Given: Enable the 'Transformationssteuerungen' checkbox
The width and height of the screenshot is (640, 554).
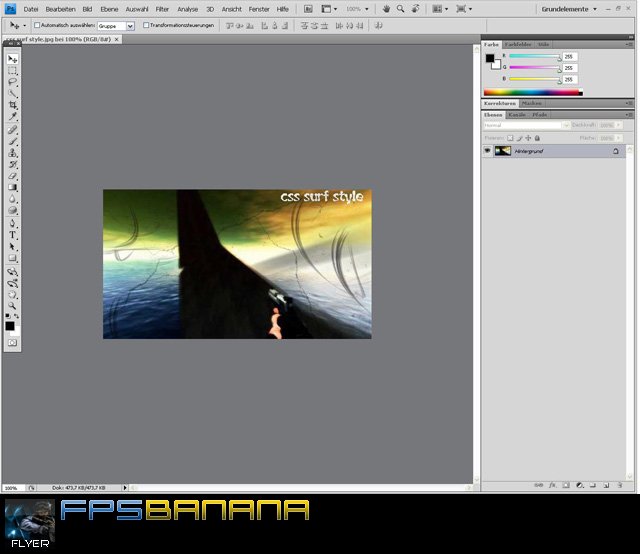Looking at the screenshot, I should click(146, 25).
